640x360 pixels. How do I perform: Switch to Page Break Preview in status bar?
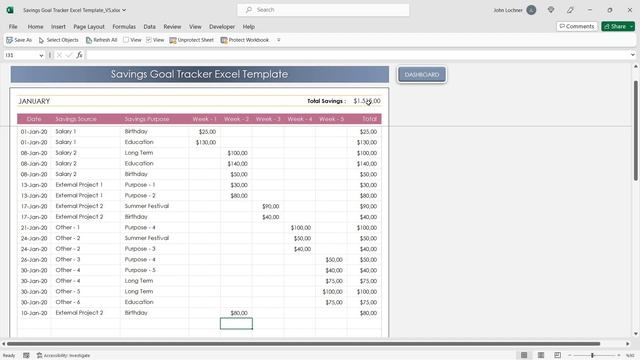coord(558,355)
